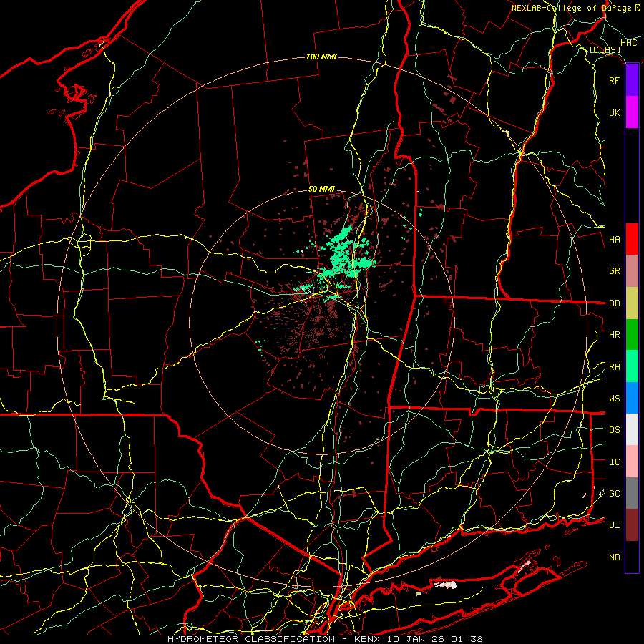Click the HR legend label
Viewport: 644px width, 644px height.
pos(614,335)
